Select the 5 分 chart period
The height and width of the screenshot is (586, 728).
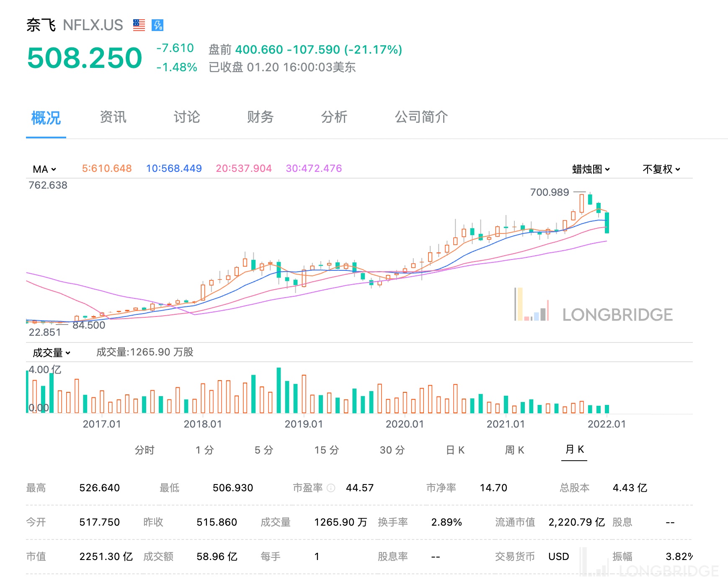pos(264,450)
